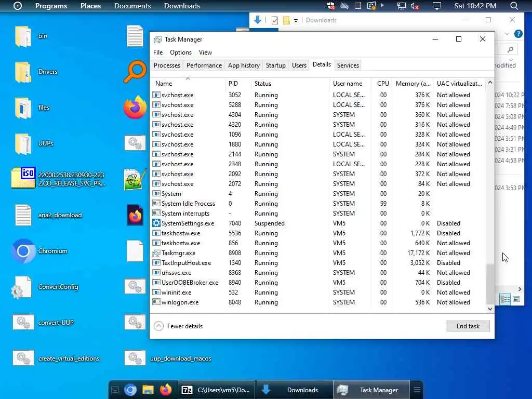532x399 pixels.
Task: Switch Downloads window to details view icon
Action: pyautogui.click(x=505, y=299)
